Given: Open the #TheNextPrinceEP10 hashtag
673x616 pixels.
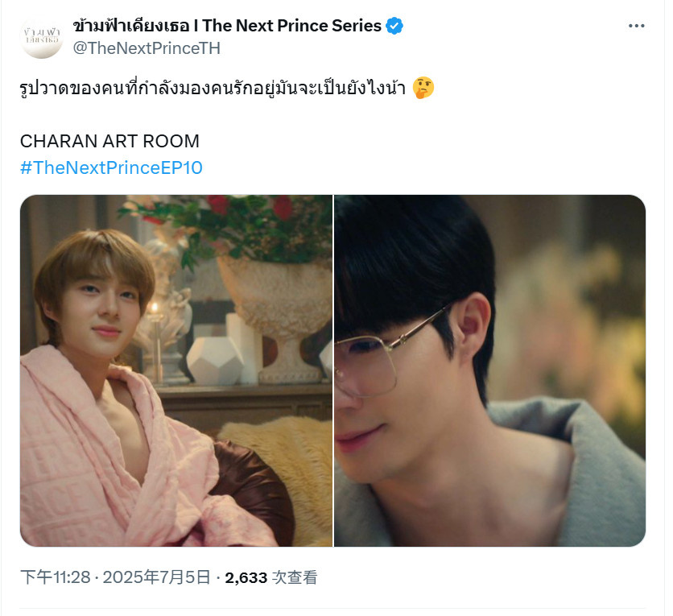Looking at the screenshot, I should click(x=111, y=167).
